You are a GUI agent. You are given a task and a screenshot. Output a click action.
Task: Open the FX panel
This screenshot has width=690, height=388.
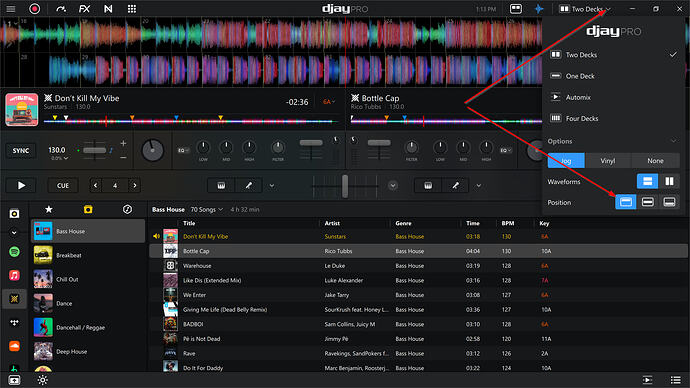[84, 9]
